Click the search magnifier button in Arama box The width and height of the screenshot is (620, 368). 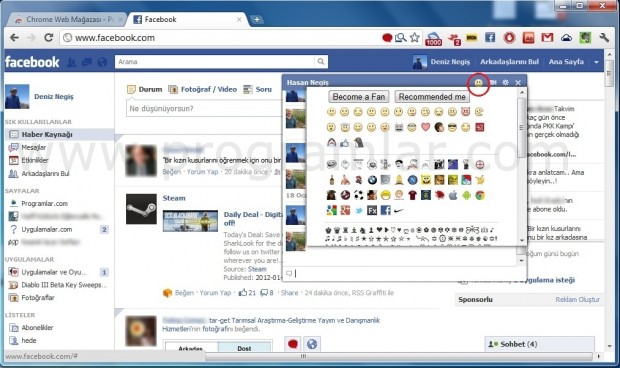321,62
